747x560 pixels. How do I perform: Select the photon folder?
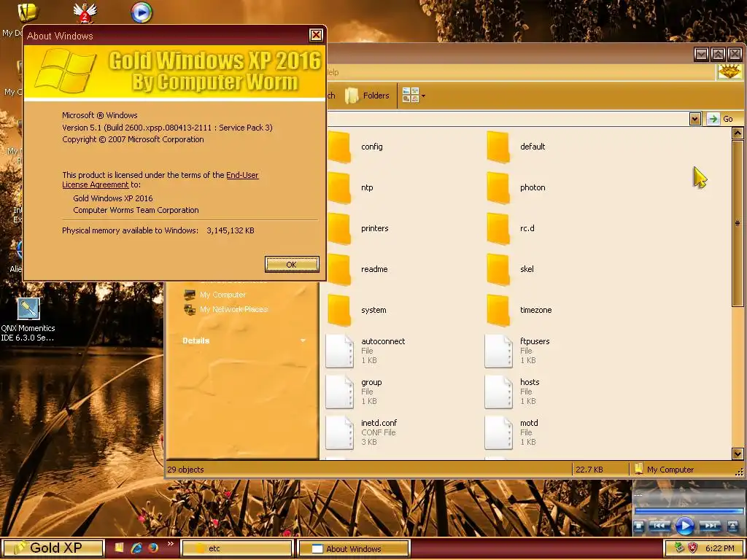516,187
